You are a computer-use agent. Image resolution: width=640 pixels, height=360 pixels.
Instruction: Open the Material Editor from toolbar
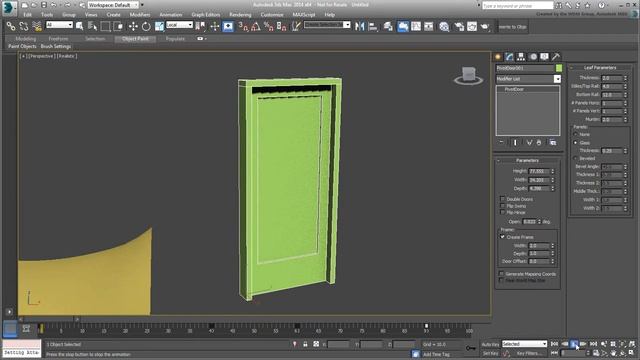point(444,27)
